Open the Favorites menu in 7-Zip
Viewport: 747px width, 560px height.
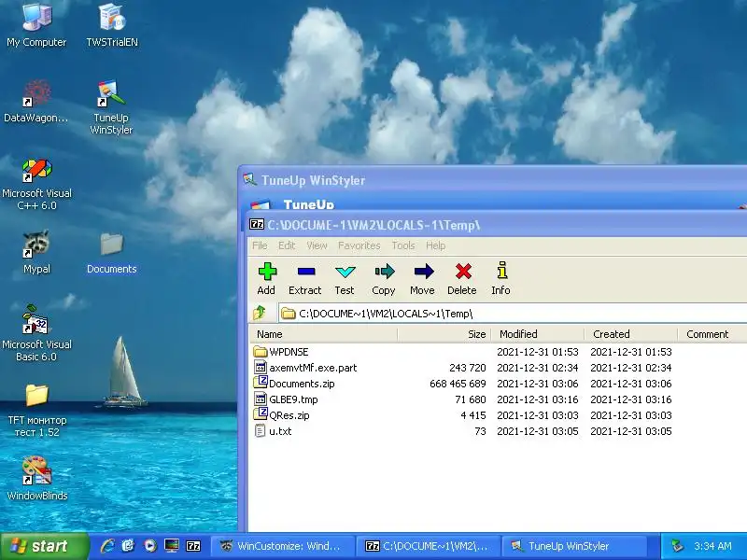359,245
